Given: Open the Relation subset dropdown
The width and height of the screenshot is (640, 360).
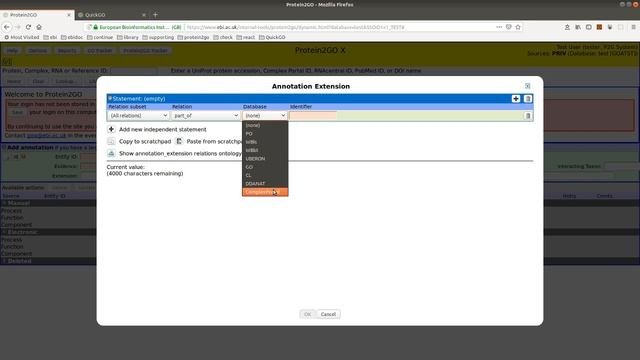Looking at the screenshot, I should coord(138,116).
